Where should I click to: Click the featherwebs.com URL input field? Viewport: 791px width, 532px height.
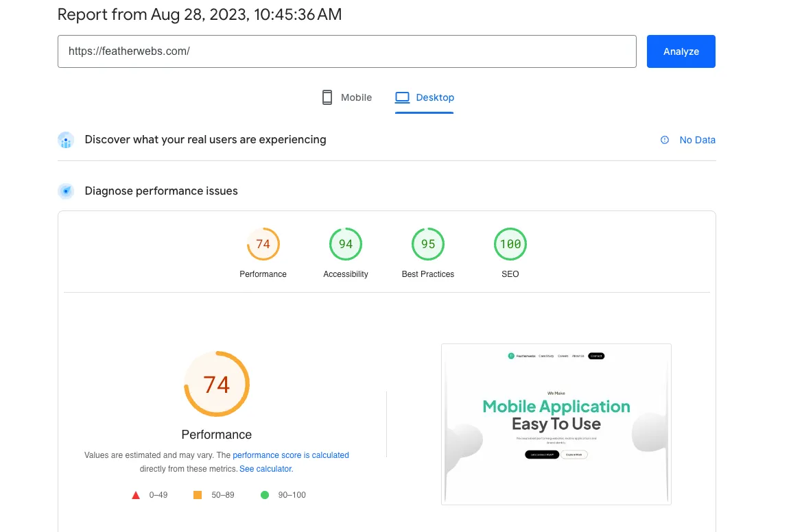346,51
